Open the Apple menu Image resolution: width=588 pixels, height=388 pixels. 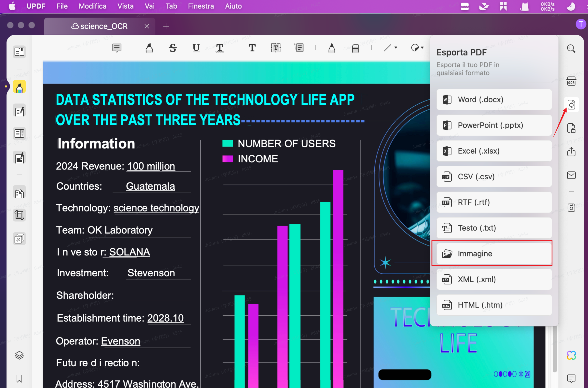[x=12, y=6]
